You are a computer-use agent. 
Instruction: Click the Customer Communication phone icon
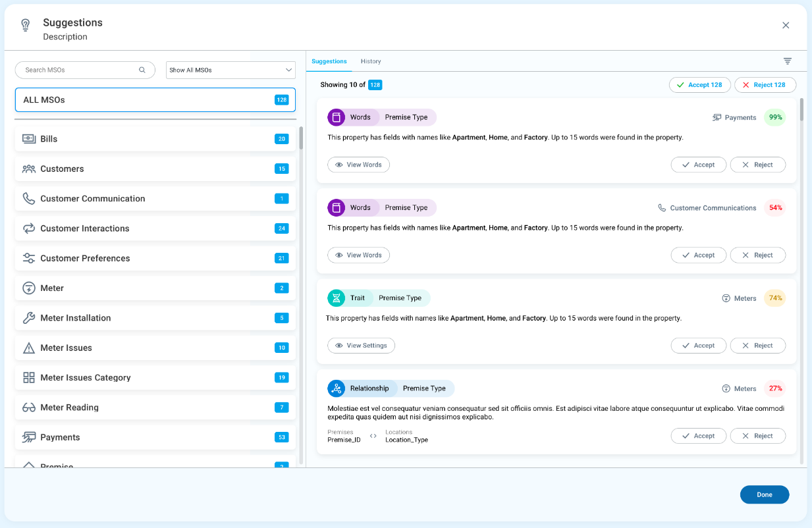pyautogui.click(x=29, y=199)
